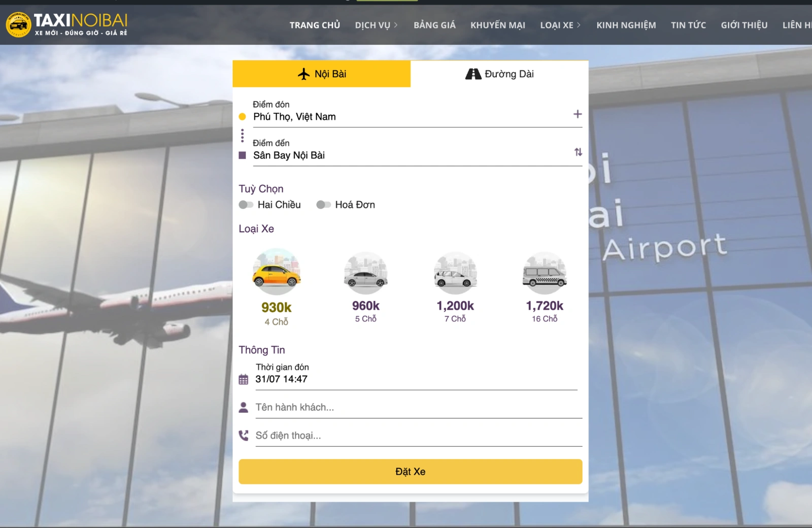This screenshot has height=528, width=812.
Task: Enable the Hoá Đơn toggle
Action: (x=323, y=205)
